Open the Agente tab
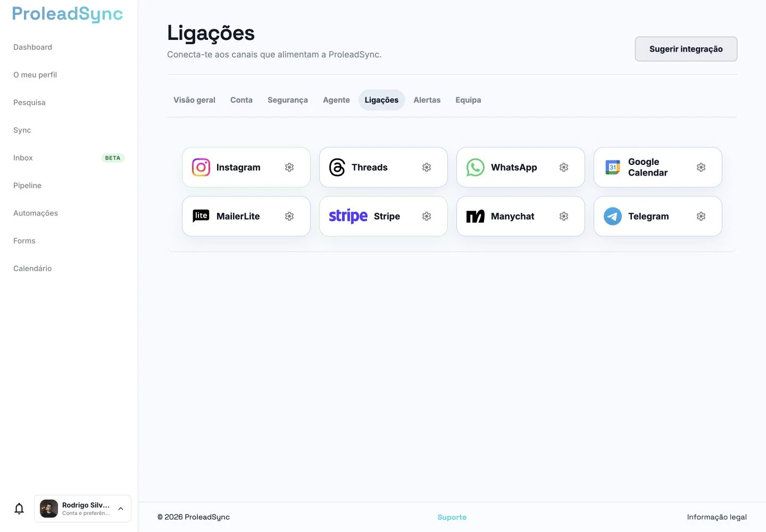The width and height of the screenshot is (766, 532). (336, 100)
